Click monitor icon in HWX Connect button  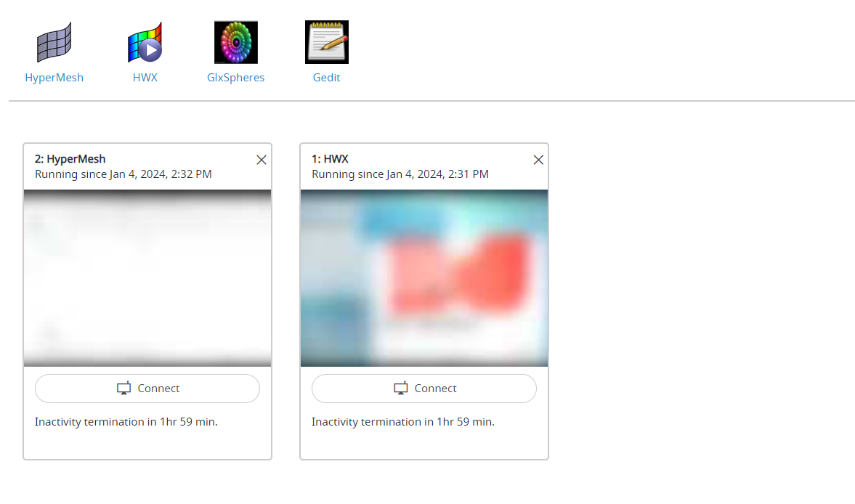coord(401,389)
